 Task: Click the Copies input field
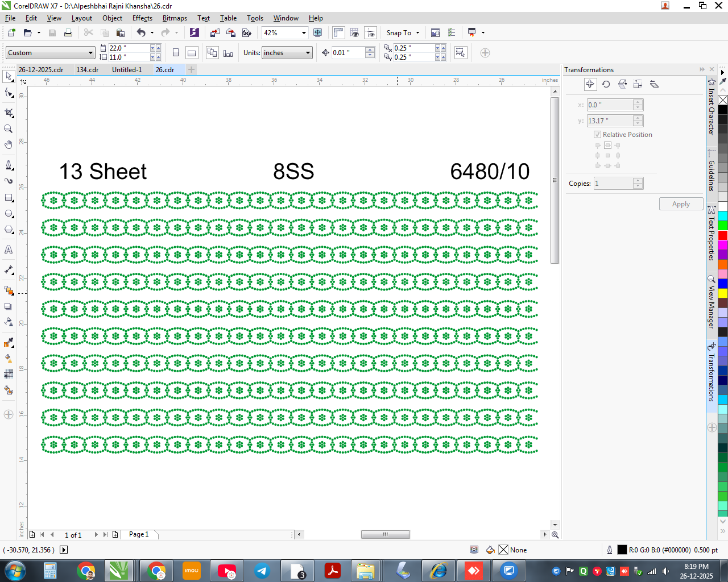614,184
